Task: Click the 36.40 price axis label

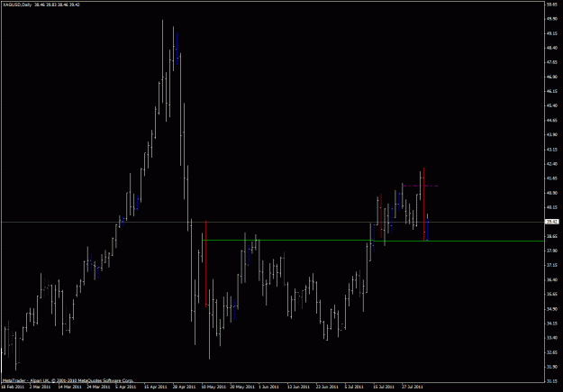Action: (552, 279)
